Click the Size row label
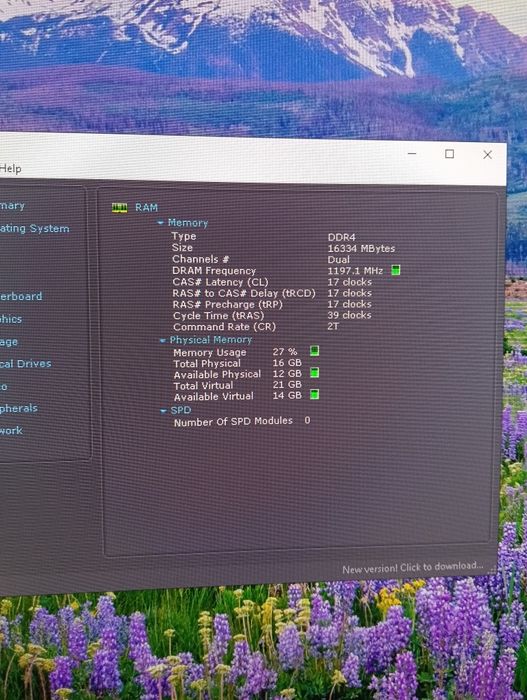Viewport: 527px width, 700px height. pyautogui.click(x=182, y=248)
